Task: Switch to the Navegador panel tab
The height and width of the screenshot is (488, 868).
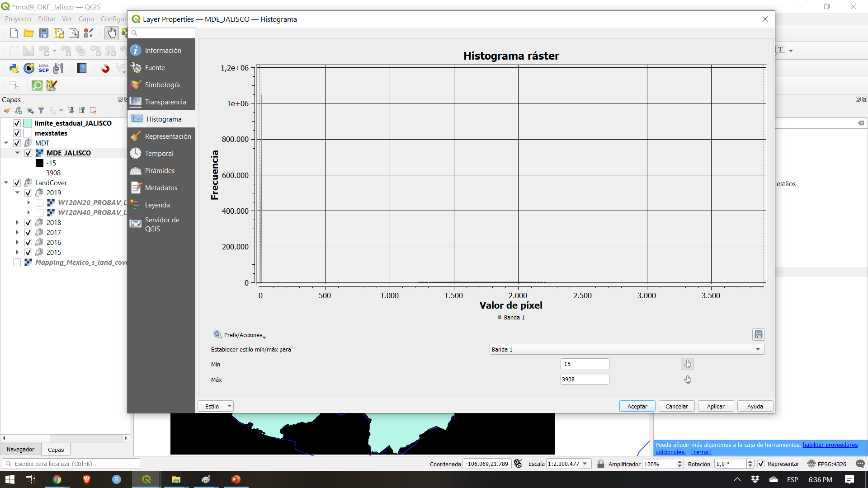Action: tap(20, 450)
